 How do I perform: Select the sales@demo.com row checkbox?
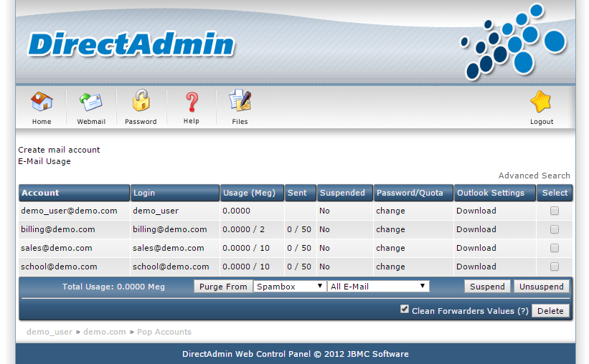point(555,248)
